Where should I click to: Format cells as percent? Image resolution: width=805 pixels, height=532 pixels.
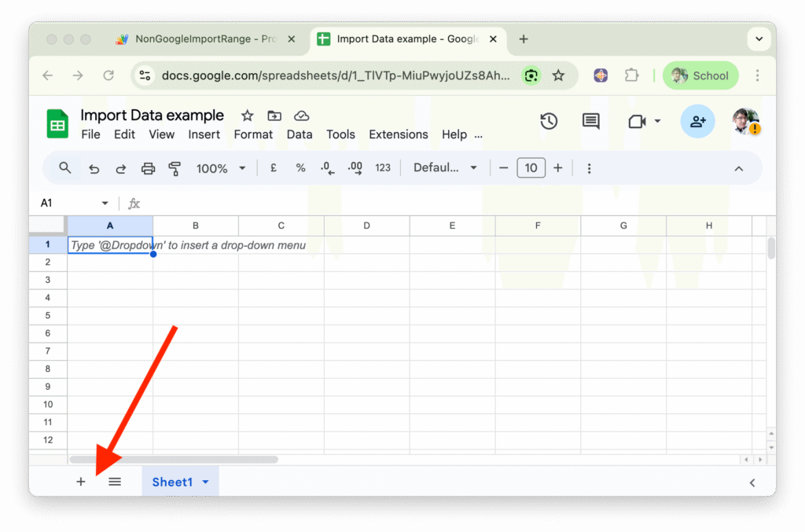[300, 168]
